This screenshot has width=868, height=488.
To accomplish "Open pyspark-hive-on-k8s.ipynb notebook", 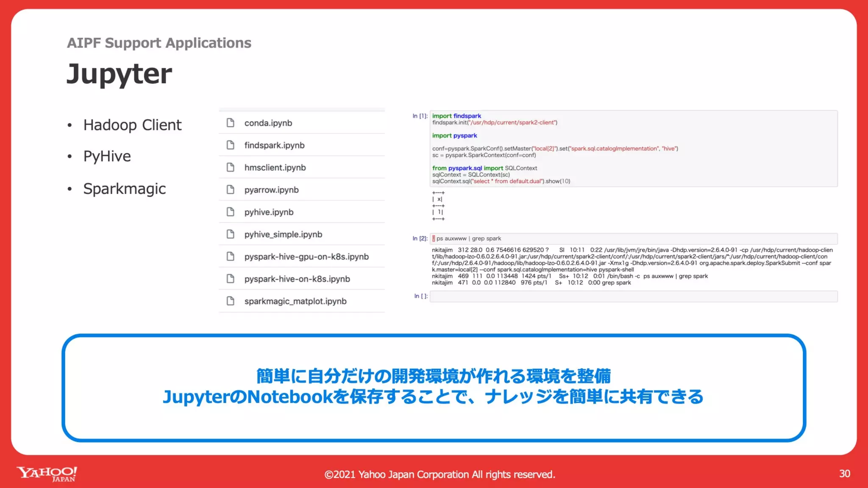I will click(x=297, y=279).
